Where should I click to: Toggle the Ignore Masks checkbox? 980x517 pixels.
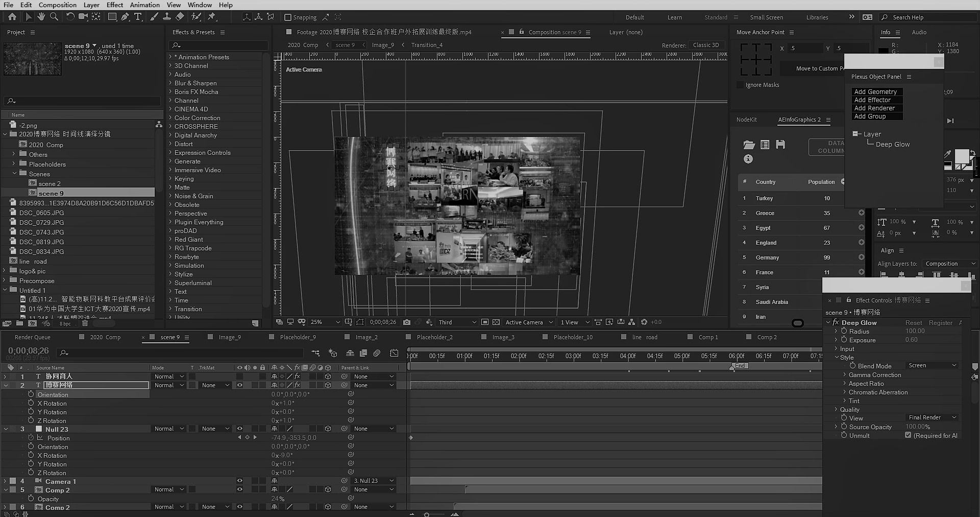click(740, 85)
